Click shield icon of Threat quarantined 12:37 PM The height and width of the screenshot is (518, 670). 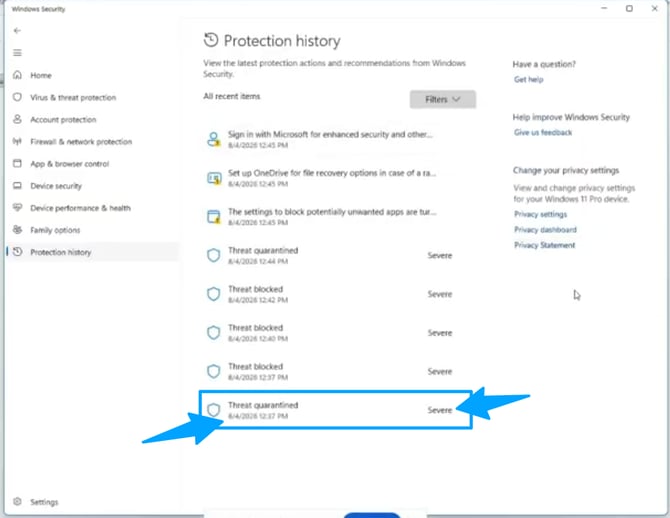click(214, 410)
